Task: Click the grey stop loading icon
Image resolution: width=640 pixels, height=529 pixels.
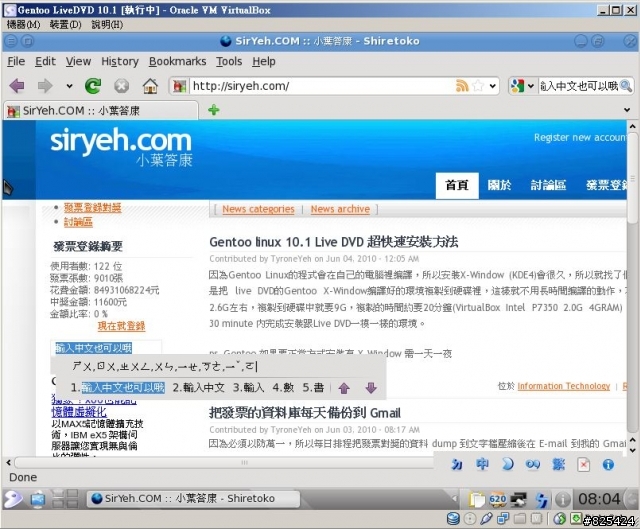Action: 122,86
